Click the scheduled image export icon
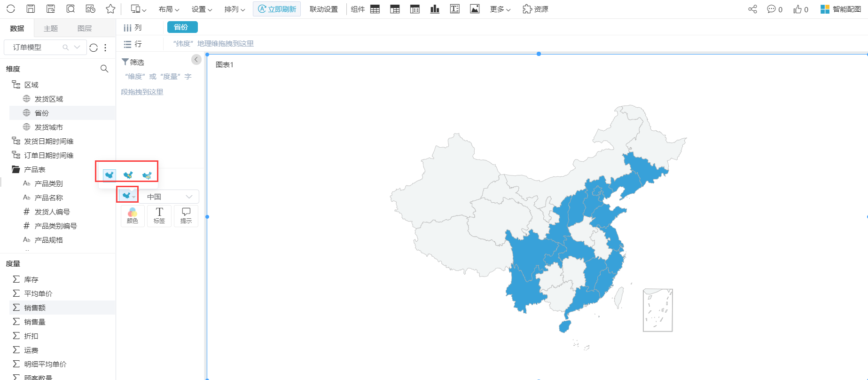This screenshot has height=380, width=868. point(91,9)
